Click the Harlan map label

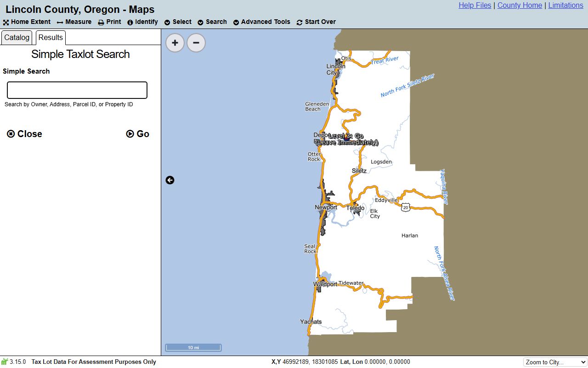tap(410, 236)
